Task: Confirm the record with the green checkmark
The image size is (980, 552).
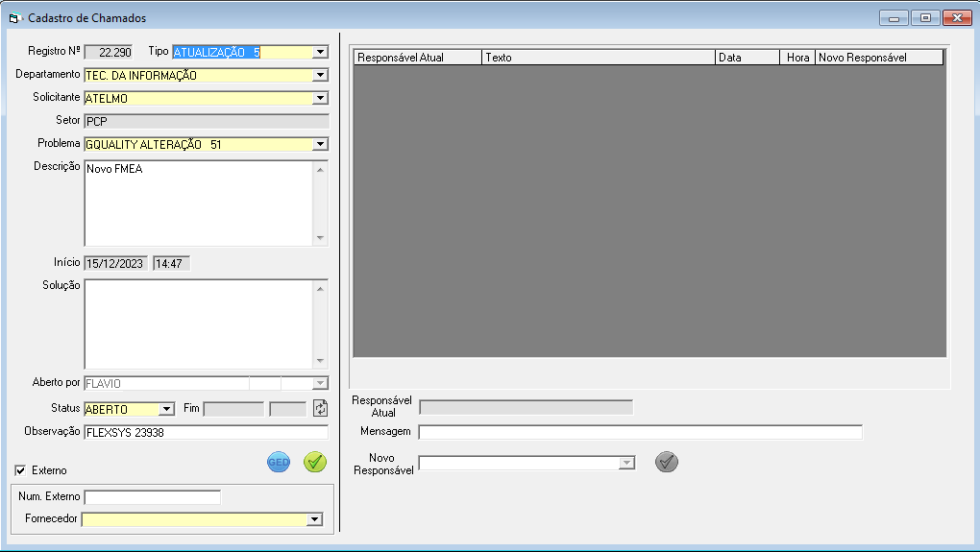Action: [315, 462]
